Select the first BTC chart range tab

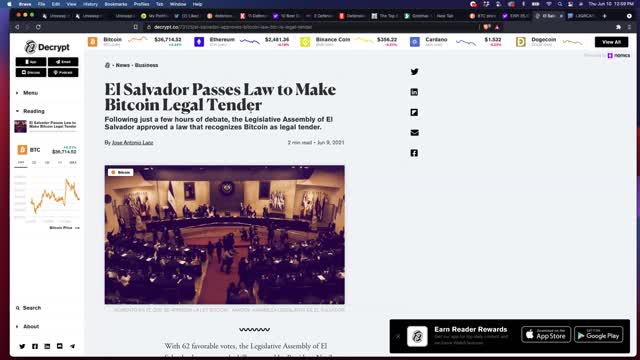pos(21,162)
